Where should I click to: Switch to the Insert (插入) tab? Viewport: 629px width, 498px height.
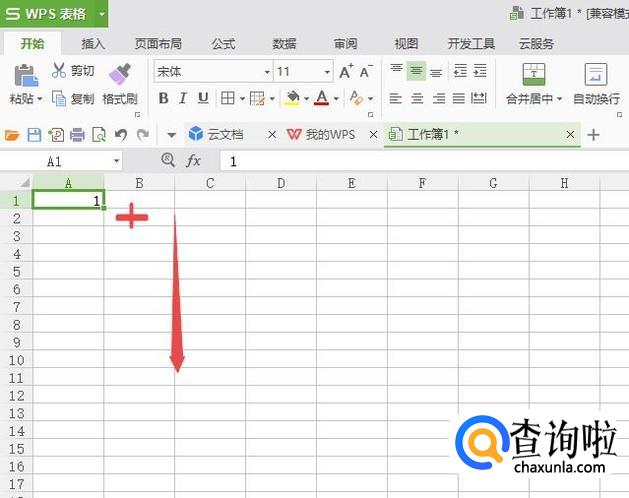point(93,44)
